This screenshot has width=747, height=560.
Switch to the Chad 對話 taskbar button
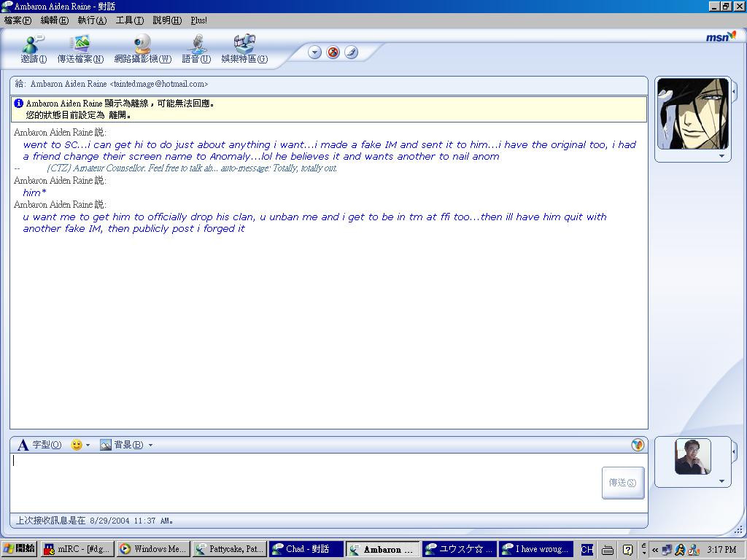click(x=306, y=549)
